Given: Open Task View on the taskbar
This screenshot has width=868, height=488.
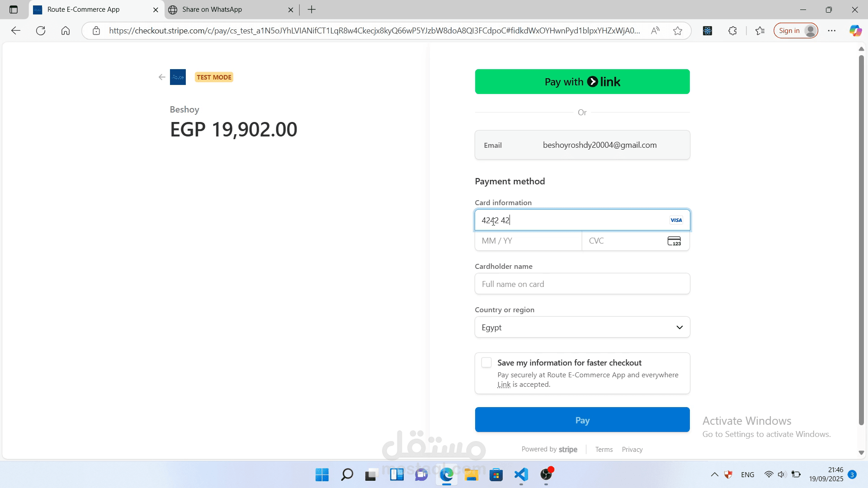Looking at the screenshot, I should pyautogui.click(x=371, y=475).
